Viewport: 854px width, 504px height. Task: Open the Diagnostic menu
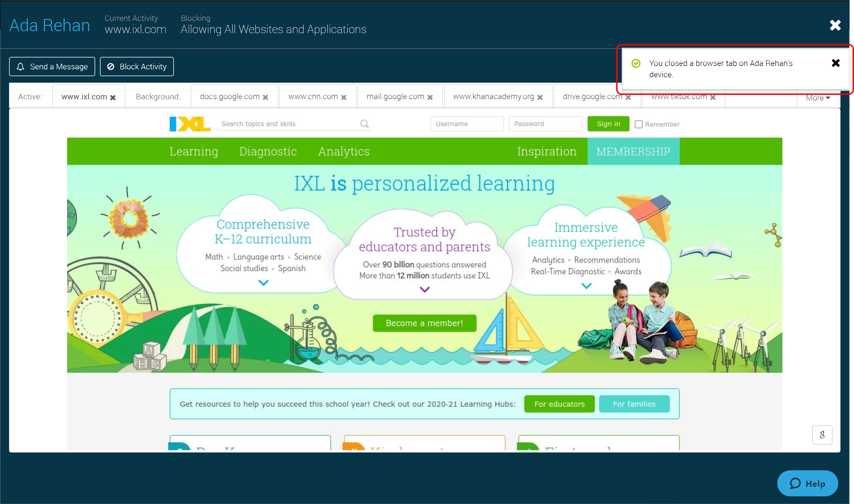point(268,152)
